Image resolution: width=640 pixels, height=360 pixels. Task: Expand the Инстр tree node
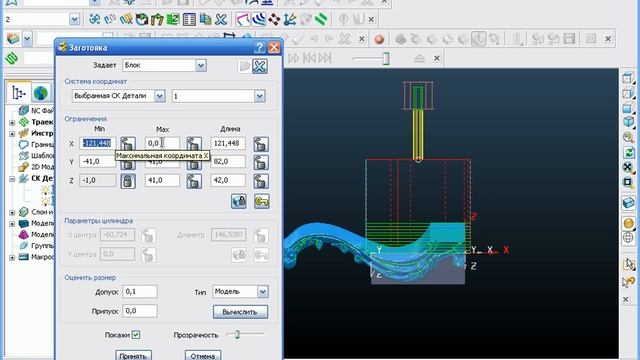click(12, 133)
